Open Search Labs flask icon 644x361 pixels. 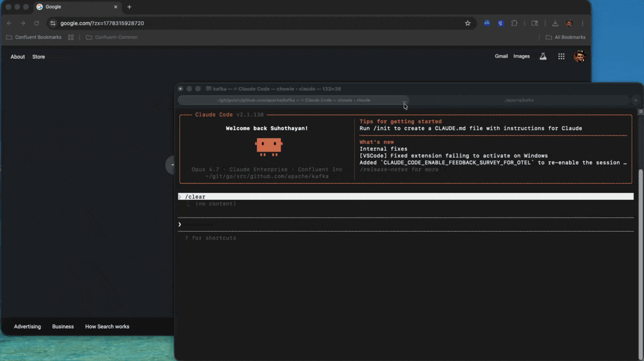tap(543, 56)
